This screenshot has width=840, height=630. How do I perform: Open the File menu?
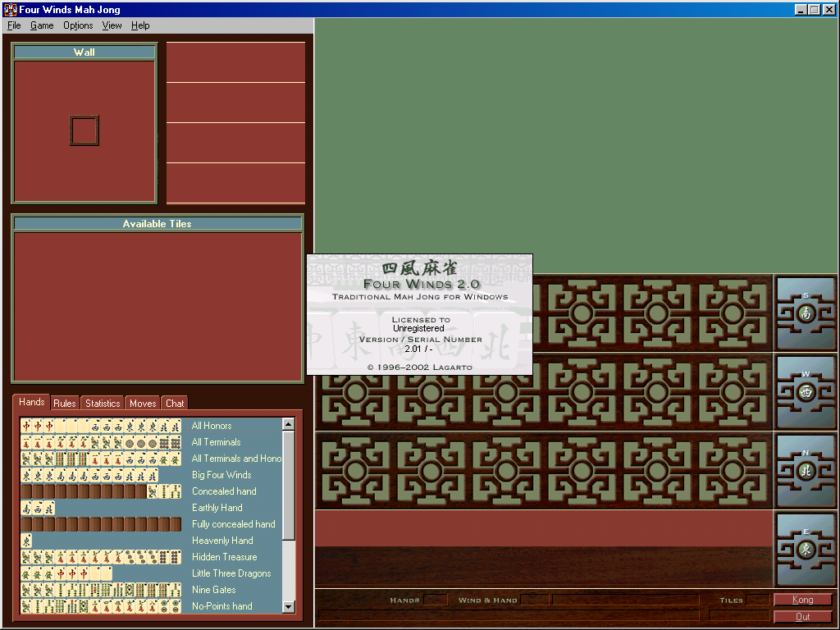point(14,25)
